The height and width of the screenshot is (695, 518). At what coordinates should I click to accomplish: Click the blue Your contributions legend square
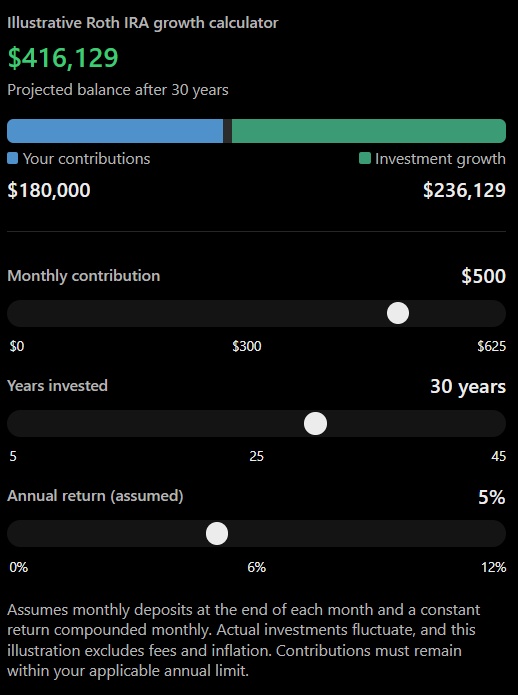(12, 158)
